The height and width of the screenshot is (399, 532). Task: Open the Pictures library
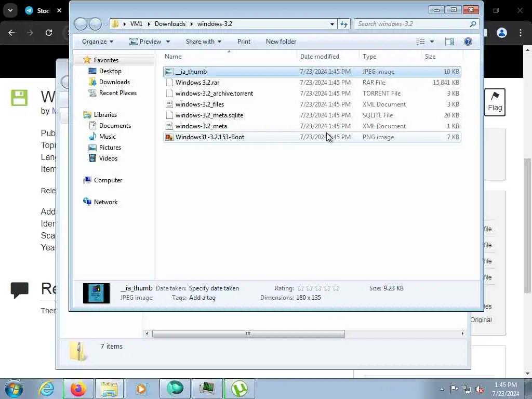coord(110,147)
